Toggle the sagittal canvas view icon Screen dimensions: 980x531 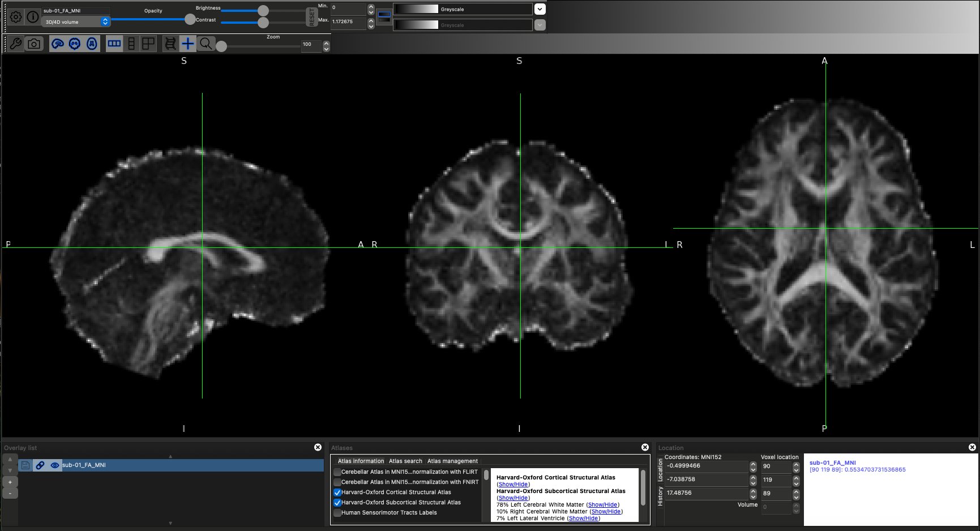[x=57, y=44]
